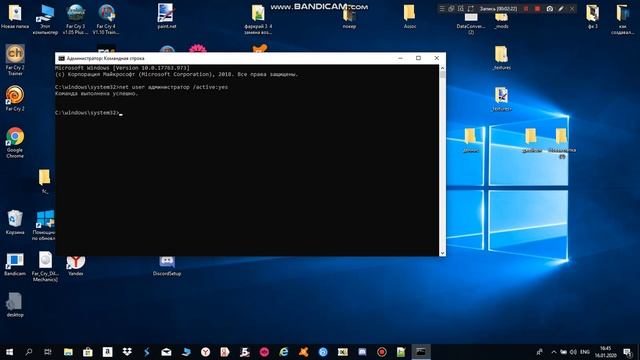Select the This PC desktop icon
Screen dimensions: 640x360
[x=45, y=19]
